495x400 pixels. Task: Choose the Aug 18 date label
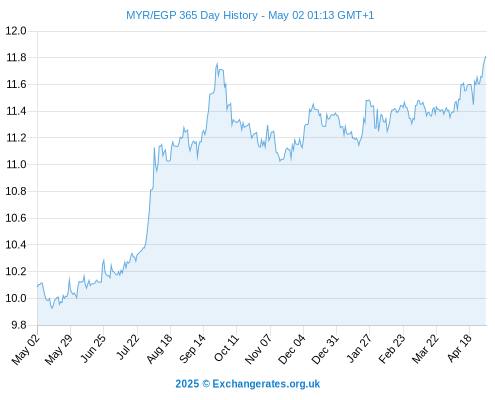[159, 348]
